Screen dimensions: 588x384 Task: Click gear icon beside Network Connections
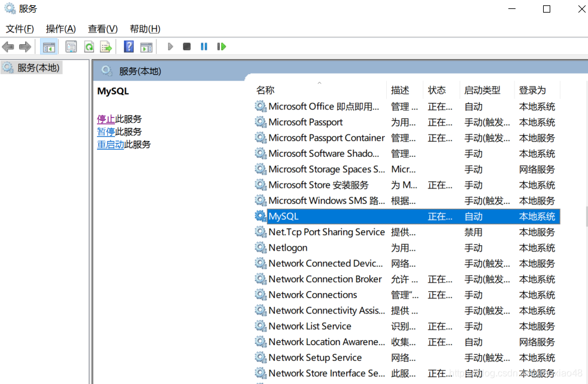click(260, 294)
